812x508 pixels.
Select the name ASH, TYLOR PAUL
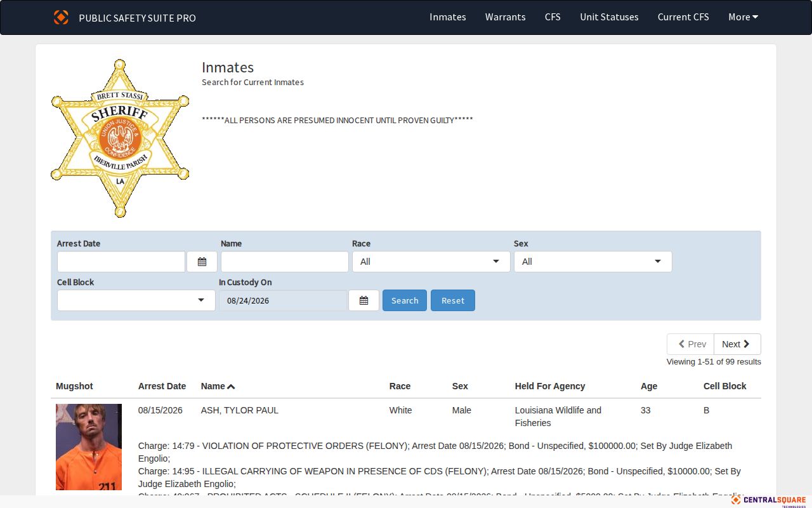coord(240,410)
